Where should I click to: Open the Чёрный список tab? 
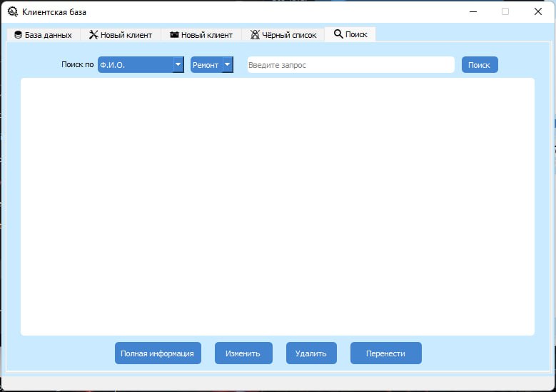pyautogui.click(x=283, y=35)
